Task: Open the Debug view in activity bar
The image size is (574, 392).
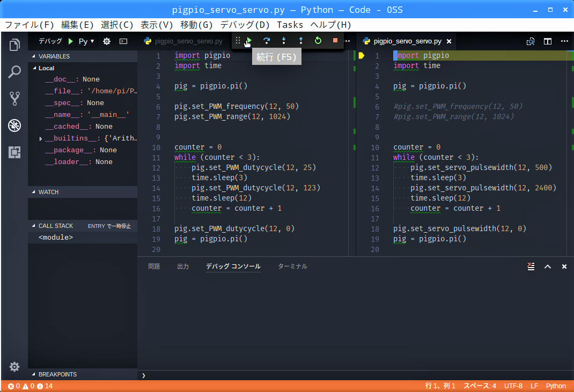Action: pyautogui.click(x=14, y=125)
